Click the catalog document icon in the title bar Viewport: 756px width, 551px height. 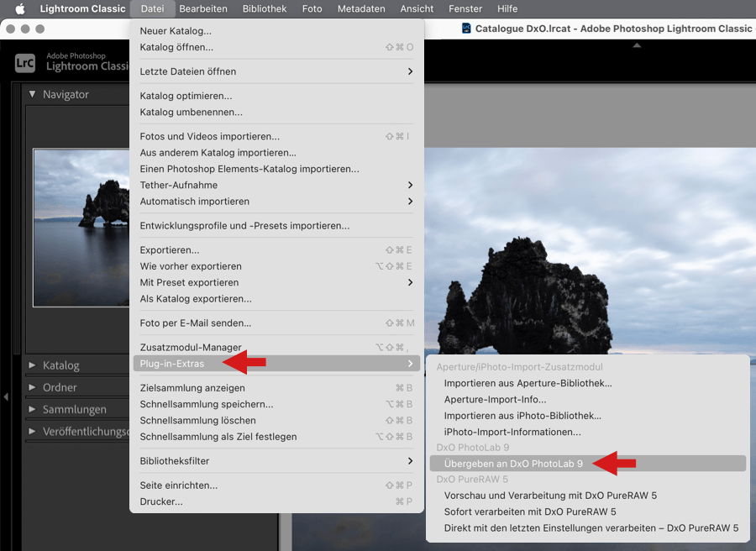point(466,29)
